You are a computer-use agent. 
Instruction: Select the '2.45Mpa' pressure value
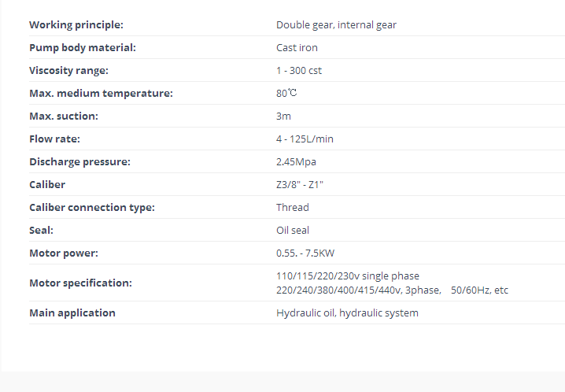pos(296,162)
